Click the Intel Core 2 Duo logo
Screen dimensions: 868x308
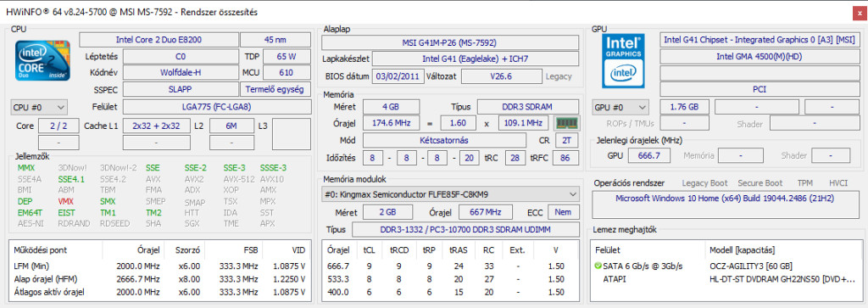pos(42,60)
